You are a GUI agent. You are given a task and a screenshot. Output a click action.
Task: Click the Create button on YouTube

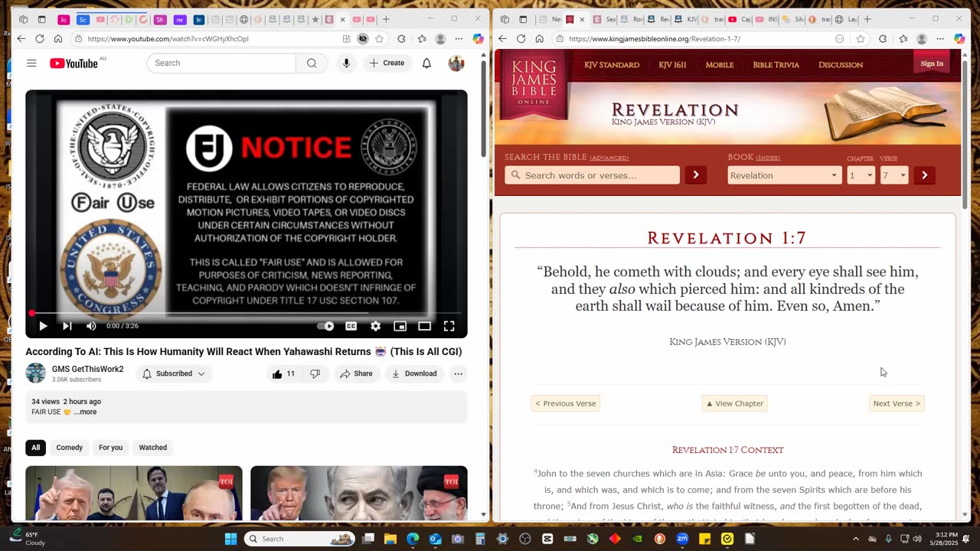point(387,63)
